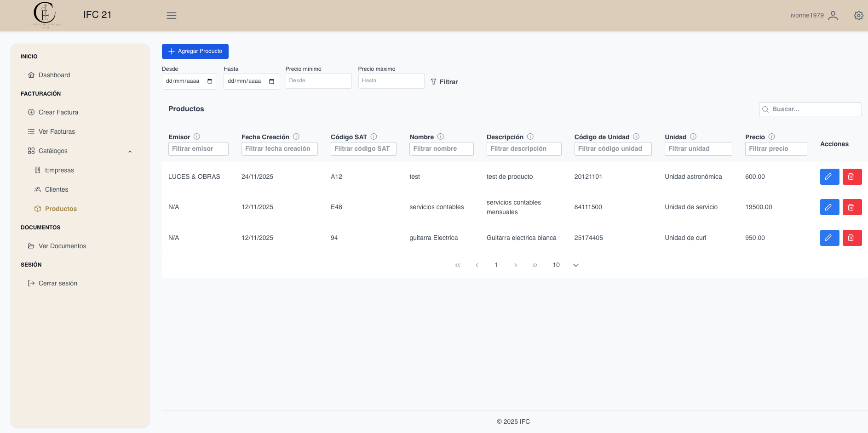
Task: Click the Precio máximo input field
Action: click(391, 81)
